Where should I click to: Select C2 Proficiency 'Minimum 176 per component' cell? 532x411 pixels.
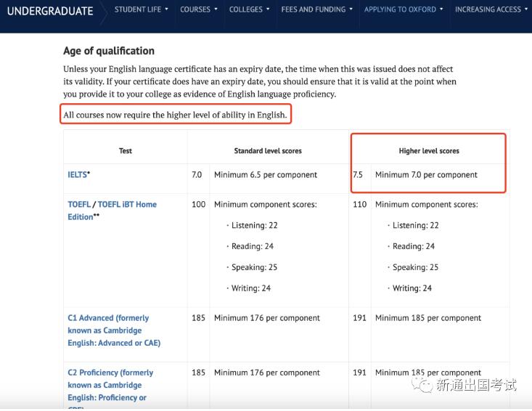[x=266, y=373]
